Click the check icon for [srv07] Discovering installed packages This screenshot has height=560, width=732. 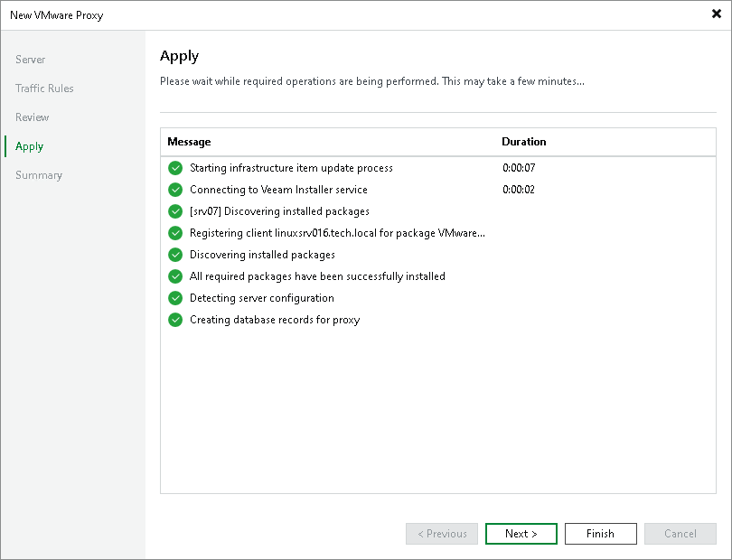point(175,211)
